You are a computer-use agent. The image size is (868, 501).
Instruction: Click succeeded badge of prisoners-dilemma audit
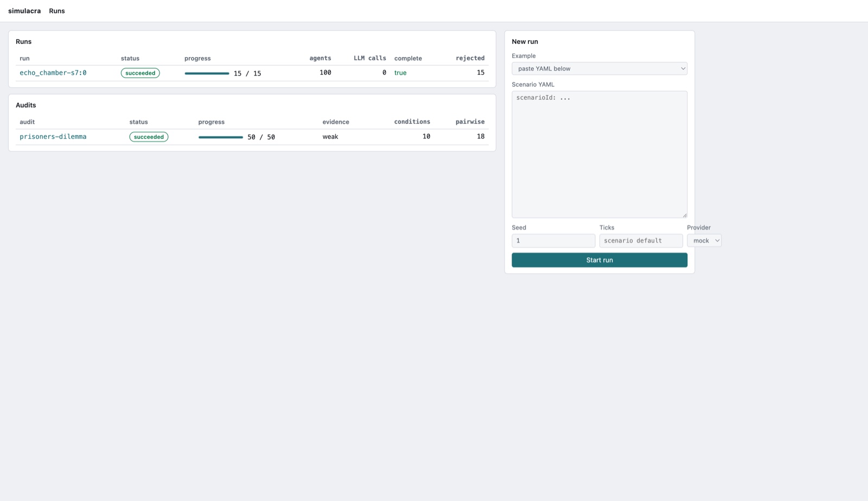coord(149,137)
